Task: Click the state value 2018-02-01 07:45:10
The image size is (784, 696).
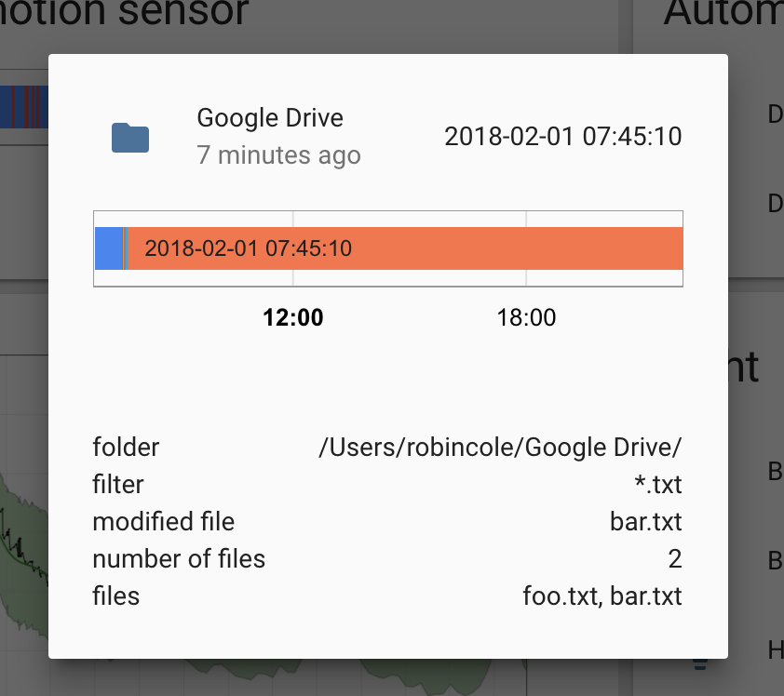Action: (563, 136)
